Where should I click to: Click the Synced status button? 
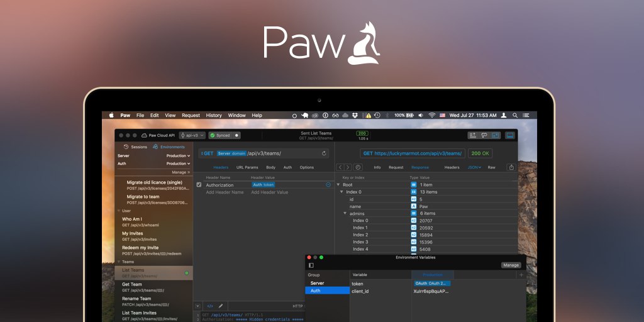225,135
